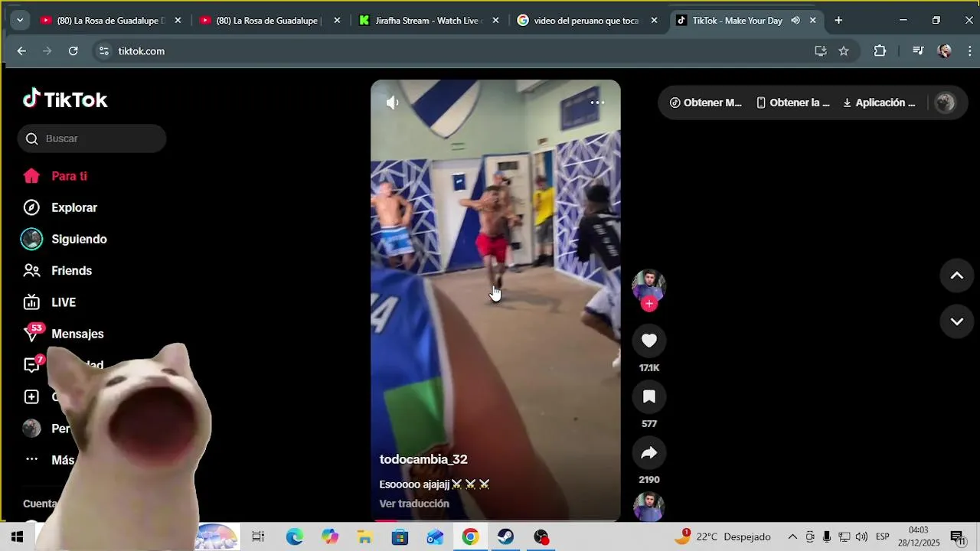Switch to first La Rosa de Guadalupe tab
980x551 pixels.
[x=110, y=21]
